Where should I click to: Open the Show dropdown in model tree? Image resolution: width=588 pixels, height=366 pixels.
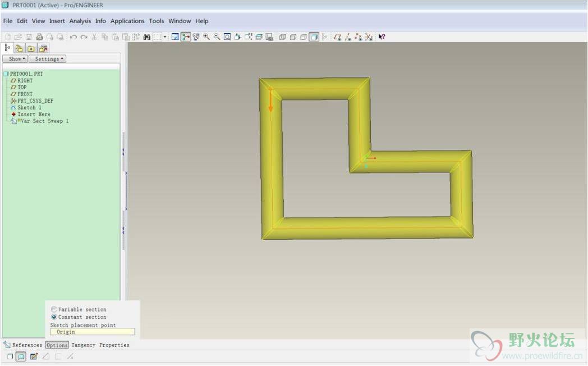click(15, 59)
